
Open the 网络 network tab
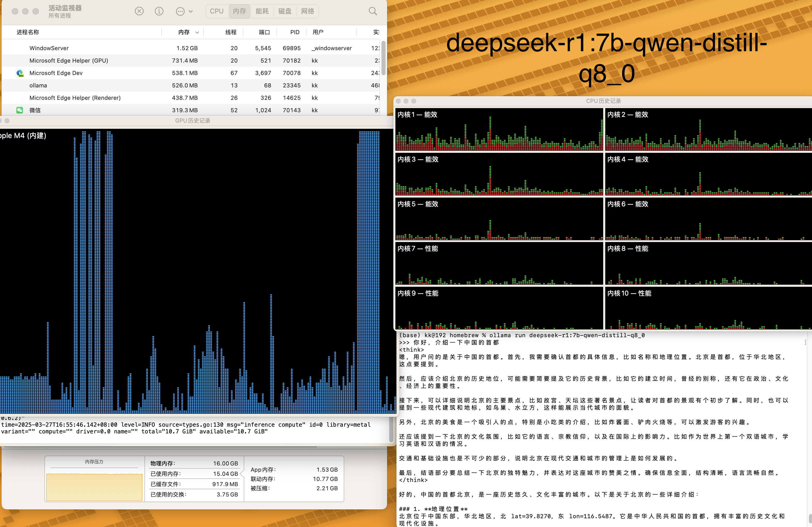[x=307, y=11]
